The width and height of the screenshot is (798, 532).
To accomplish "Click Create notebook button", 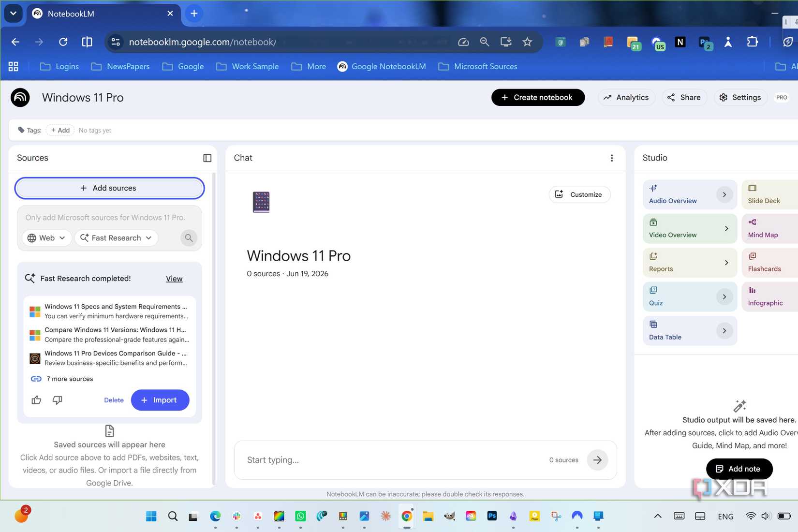I will 538,97.
